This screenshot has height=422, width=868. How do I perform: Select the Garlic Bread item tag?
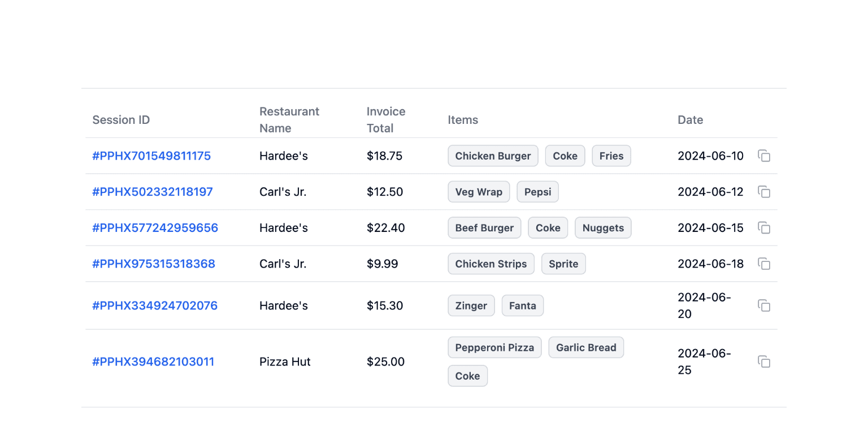pyautogui.click(x=586, y=348)
